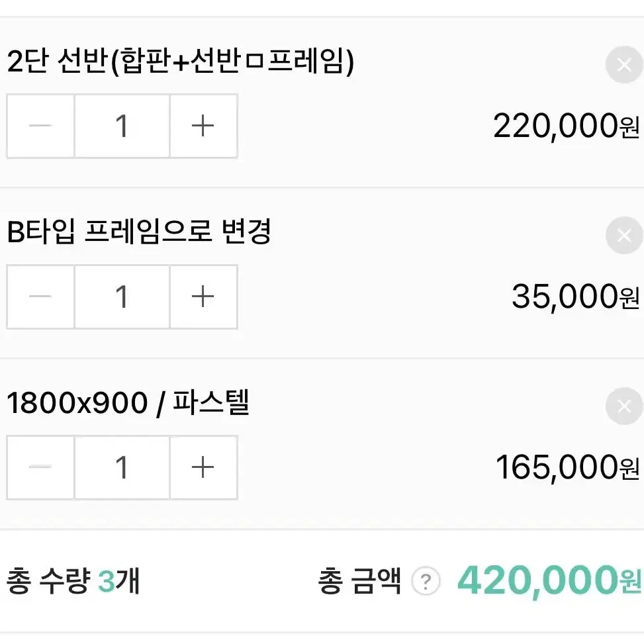The image size is (644, 644).
Task: Increase quantity of 2단 선반 item
Action: pyautogui.click(x=203, y=126)
